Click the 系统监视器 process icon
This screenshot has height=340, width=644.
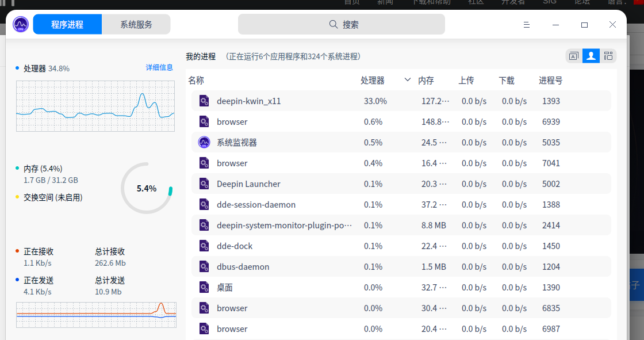pyautogui.click(x=204, y=142)
